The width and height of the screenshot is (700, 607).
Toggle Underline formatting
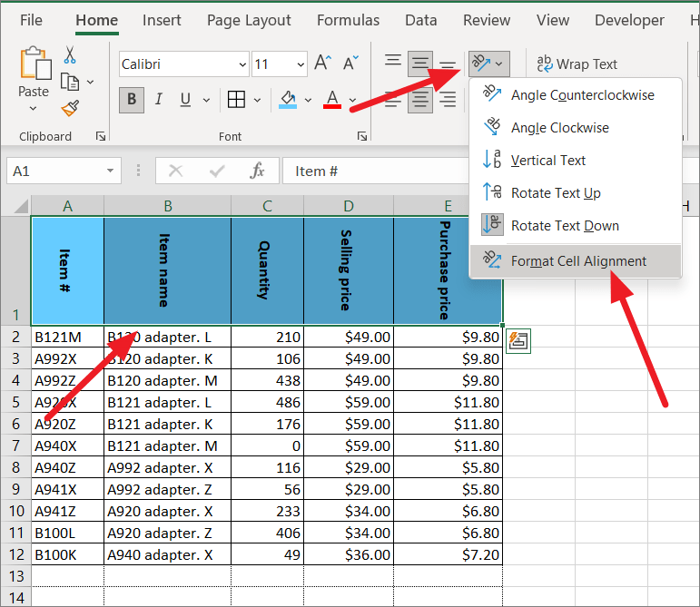tap(186, 100)
